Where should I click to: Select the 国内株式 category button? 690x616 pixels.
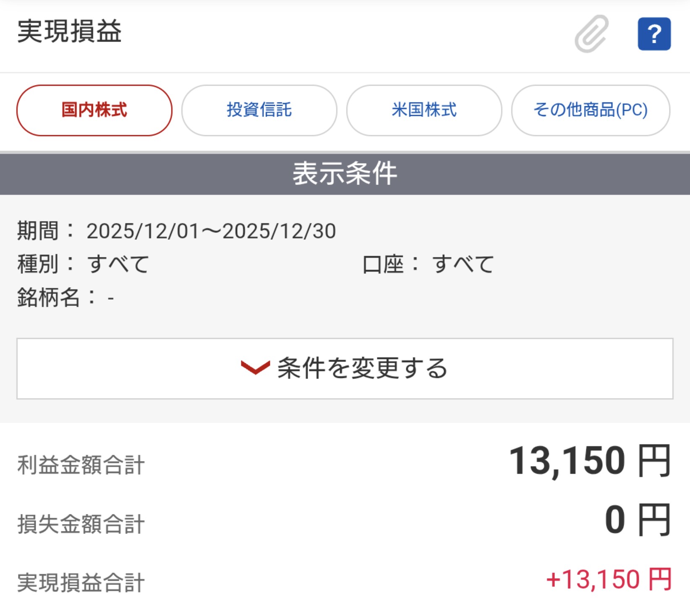point(94,110)
